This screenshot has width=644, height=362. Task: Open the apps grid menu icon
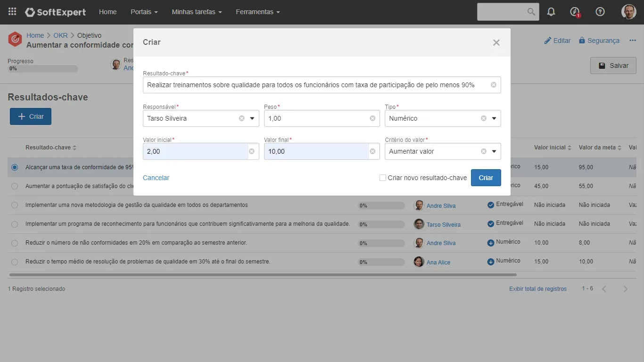pyautogui.click(x=12, y=12)
